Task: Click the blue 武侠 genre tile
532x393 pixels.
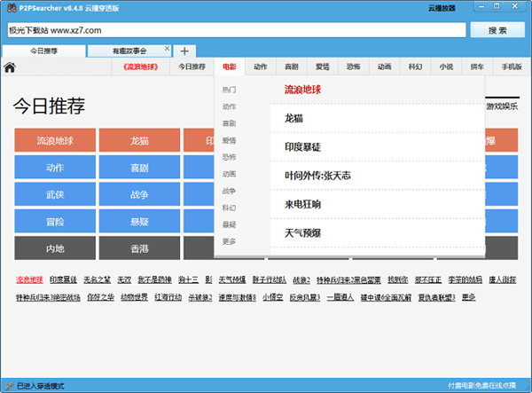Action: coord(55,193)
